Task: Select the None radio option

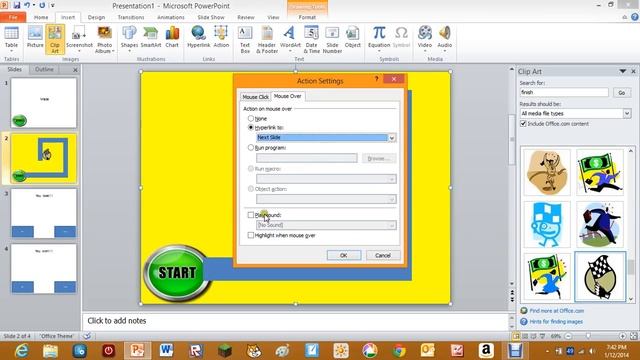Action: (251, 118)
